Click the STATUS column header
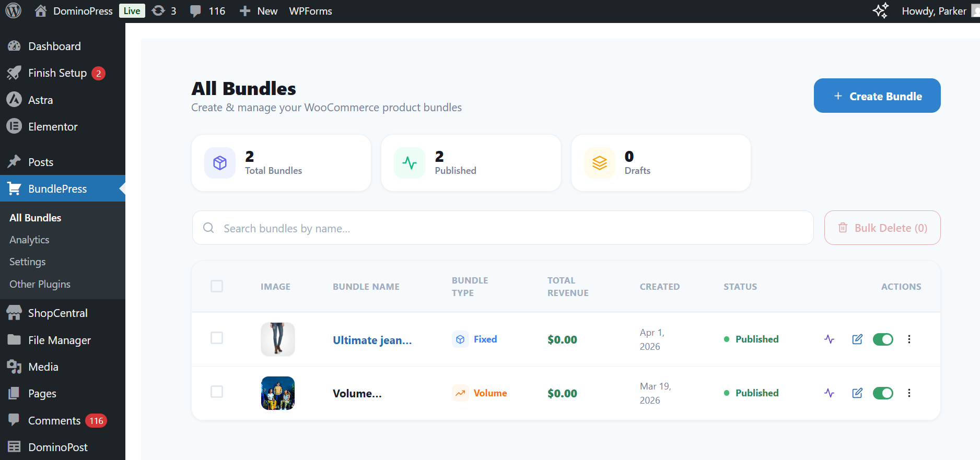 [x=740, y=287]
